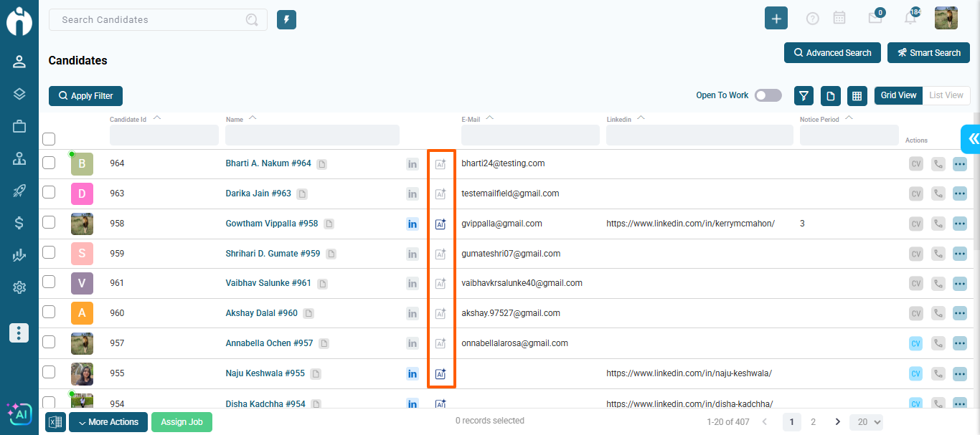Click the AI icon for Gowtham Vippalla

(x=440, y=224)
